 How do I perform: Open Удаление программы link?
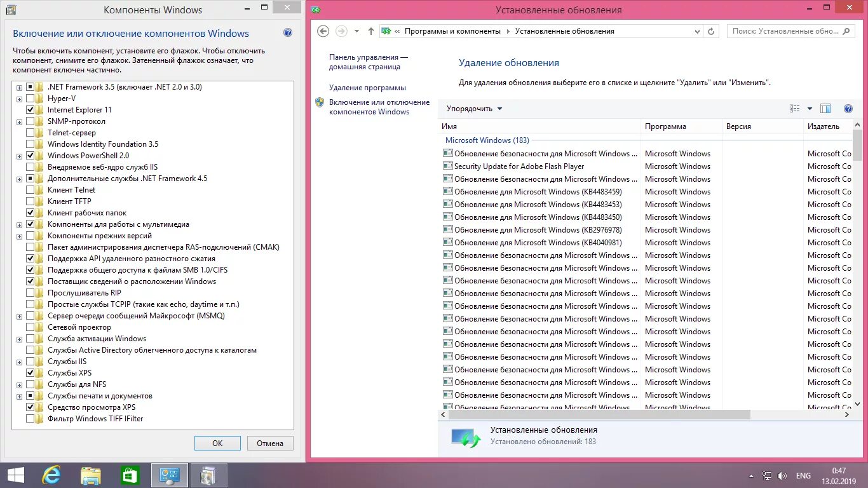367,88
